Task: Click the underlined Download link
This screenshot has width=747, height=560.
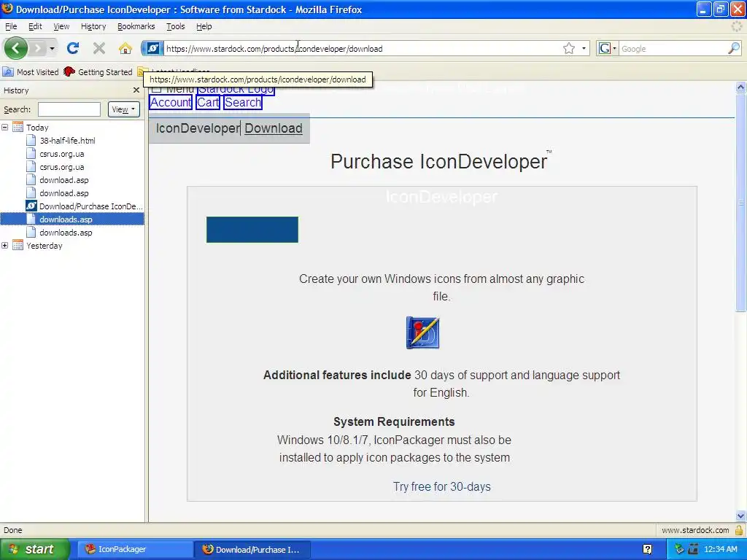Action: [274, 128]
